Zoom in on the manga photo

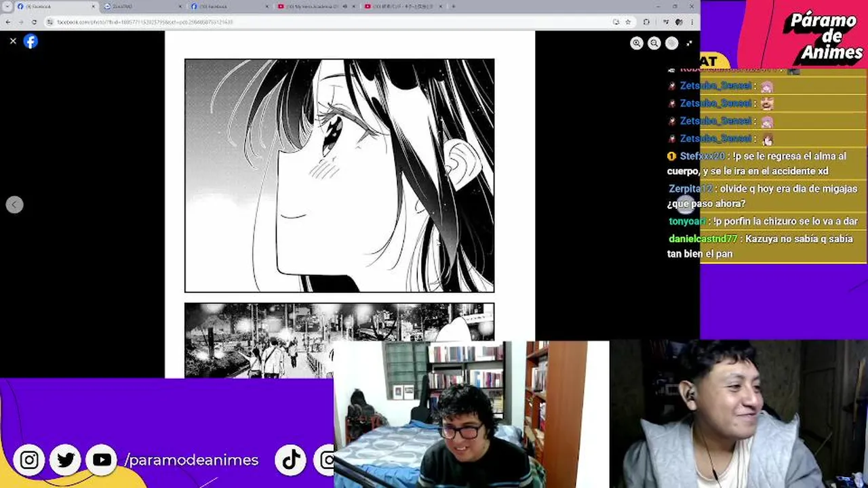(x=636, y=43)
